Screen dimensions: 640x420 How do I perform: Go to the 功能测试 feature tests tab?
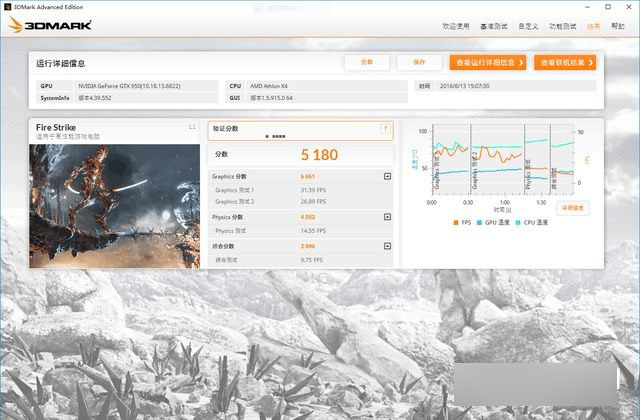562,26
